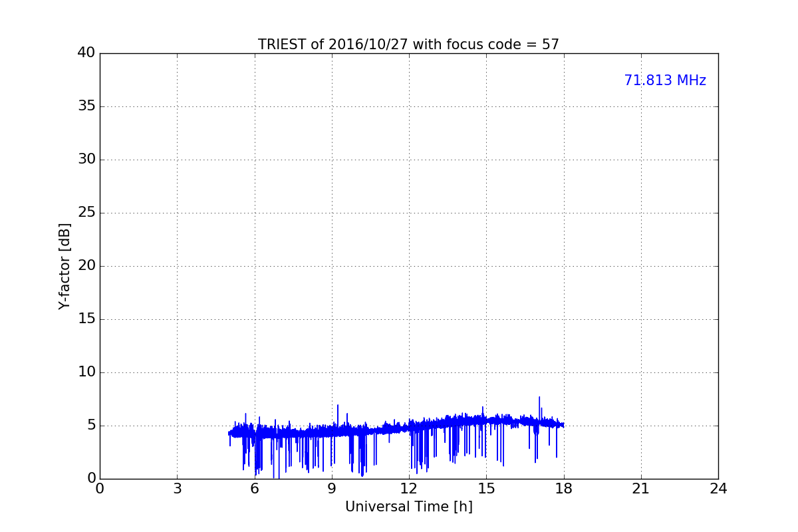Click the y-axis tick label "10"
The image size is (798, 532).
point(86,372)
